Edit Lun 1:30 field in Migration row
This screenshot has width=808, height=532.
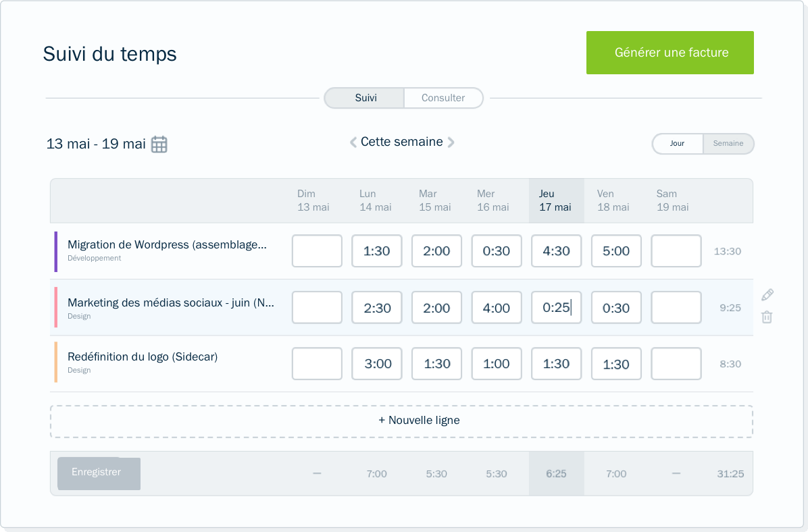[377, 250]
